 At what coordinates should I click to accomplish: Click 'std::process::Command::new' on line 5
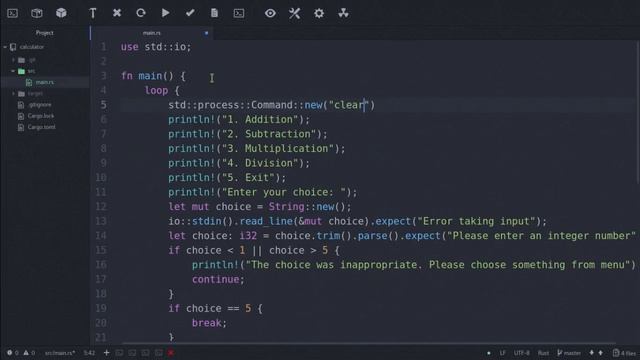point(245,105)
